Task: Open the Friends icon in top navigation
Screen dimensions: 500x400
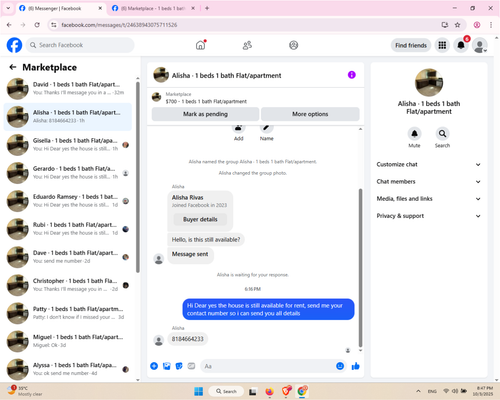Action: point(247,45)
